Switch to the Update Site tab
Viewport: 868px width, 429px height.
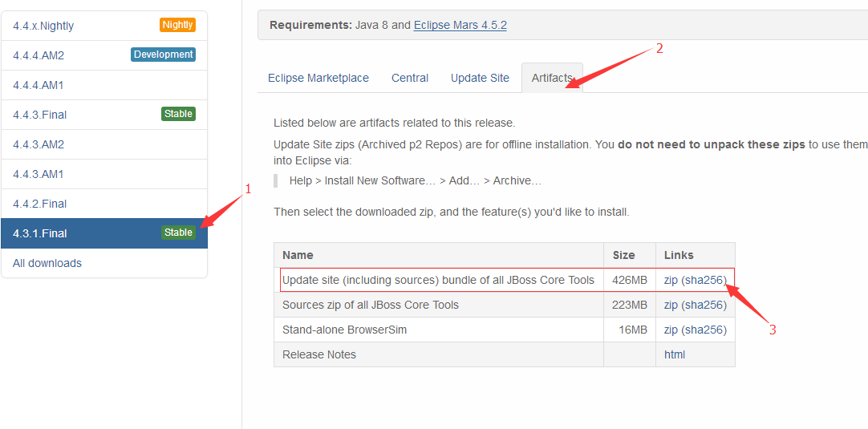pos(480,78)
